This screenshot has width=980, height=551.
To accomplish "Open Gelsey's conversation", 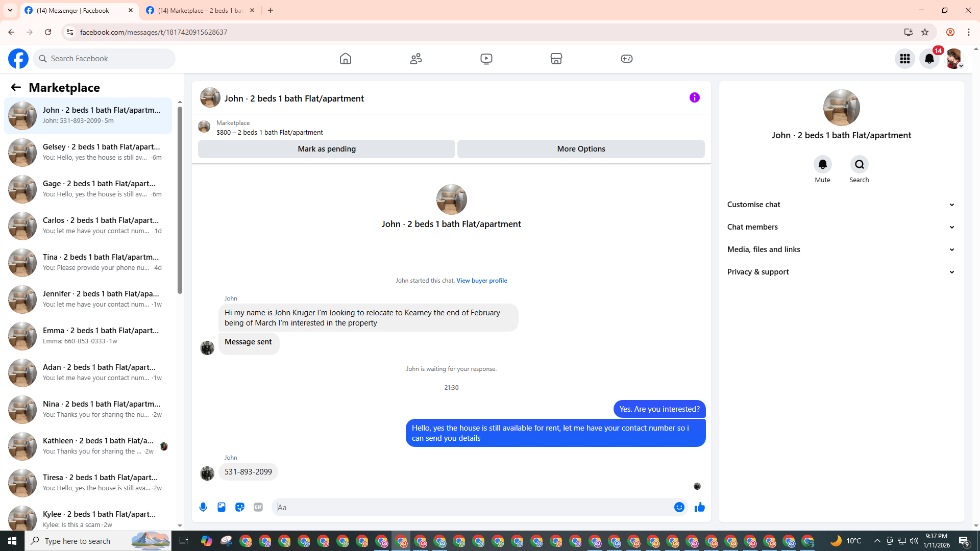I will [88, 153].
